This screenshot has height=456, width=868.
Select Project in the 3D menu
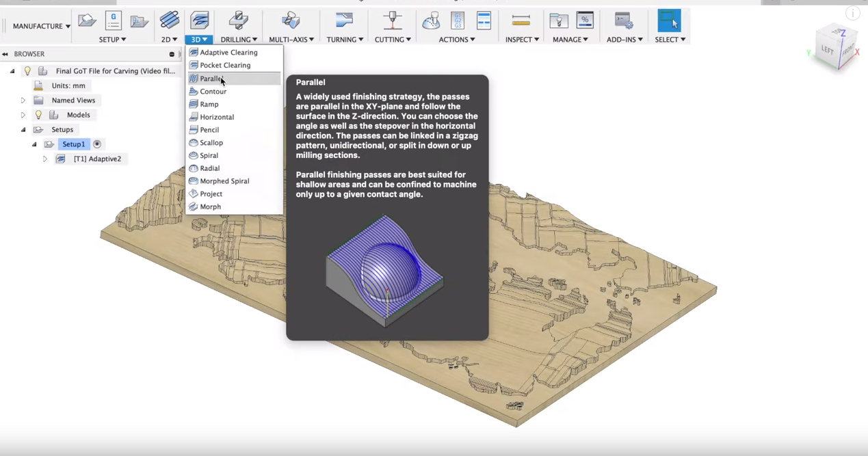[x=234, y=194]
